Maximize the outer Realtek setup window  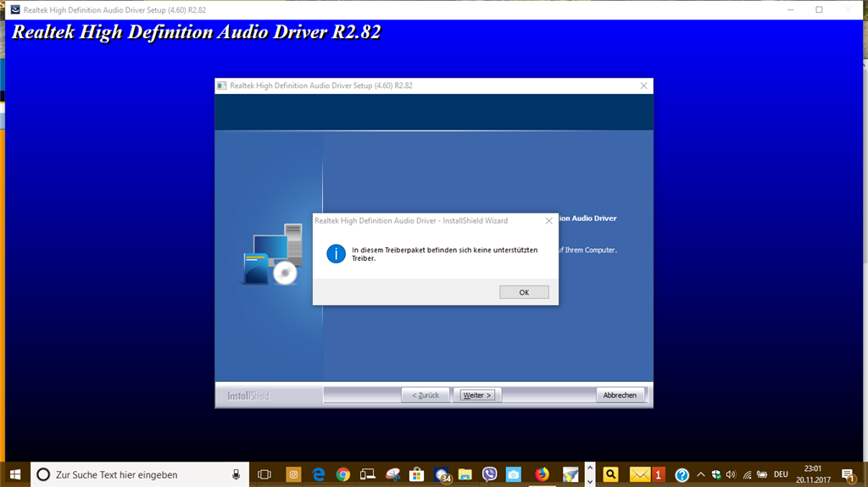pos(819,10)
